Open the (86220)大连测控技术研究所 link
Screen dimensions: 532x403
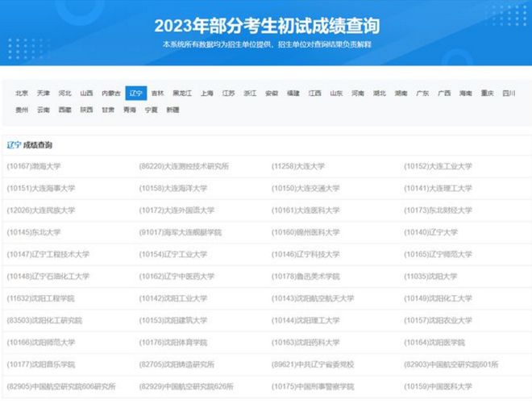tap(185, 166)
